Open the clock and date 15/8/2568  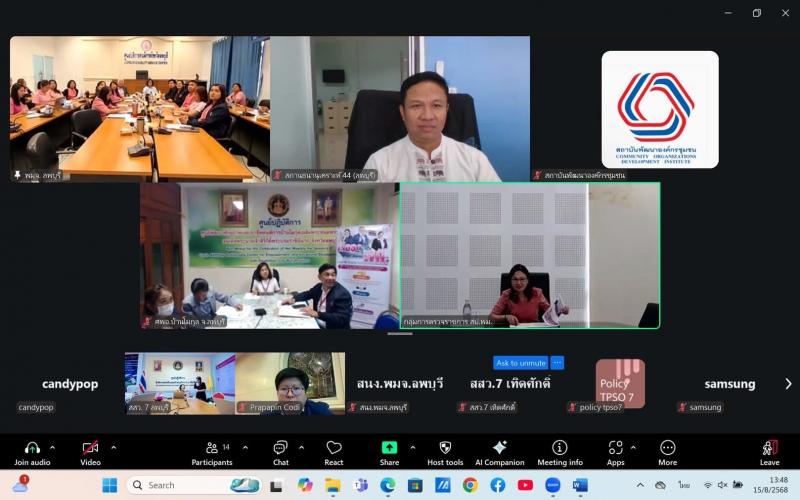coord(770,485)
